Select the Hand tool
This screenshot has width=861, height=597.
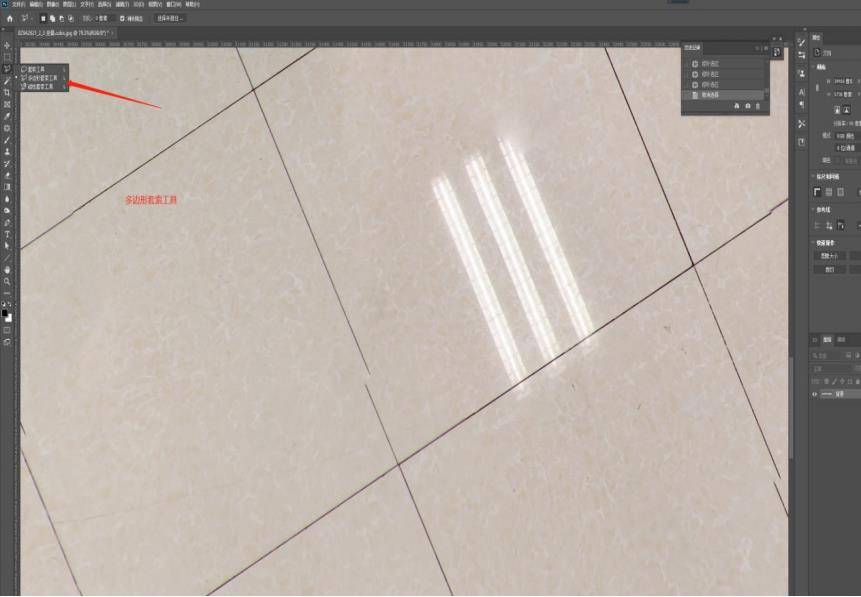pyautogui.click(x=7, y=269)
